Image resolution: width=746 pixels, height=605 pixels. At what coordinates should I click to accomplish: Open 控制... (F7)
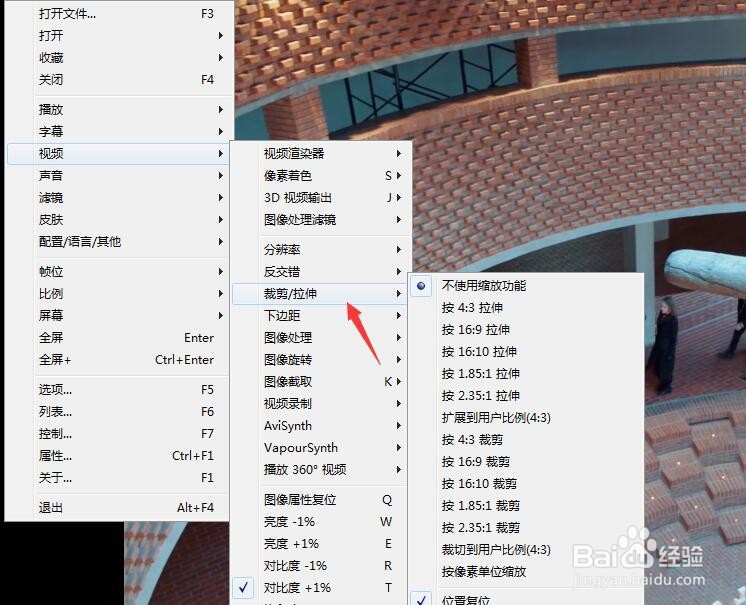118,434
